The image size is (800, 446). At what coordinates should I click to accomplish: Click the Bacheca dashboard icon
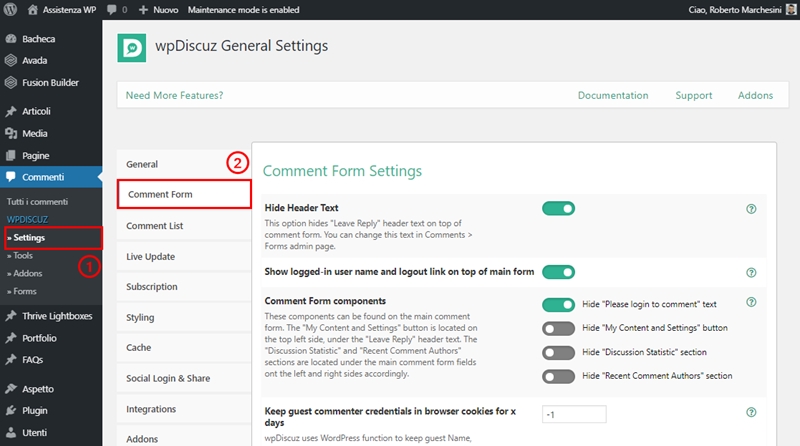[x=11, y=39]
